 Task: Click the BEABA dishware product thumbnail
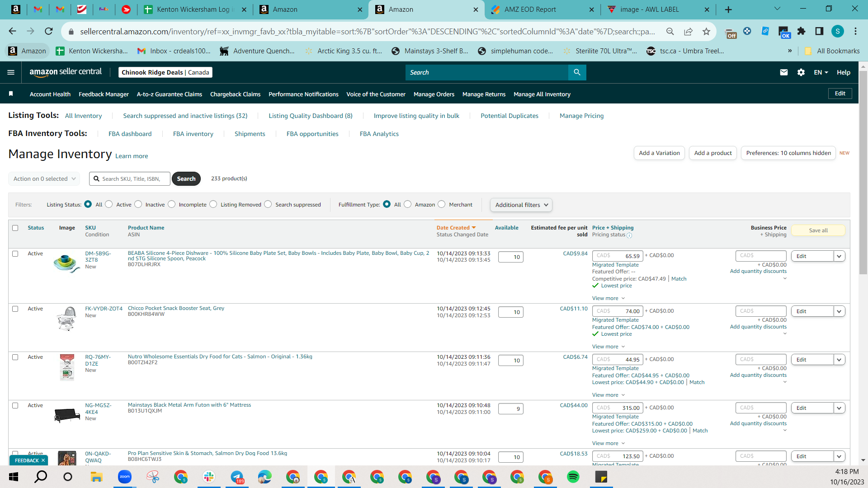67,263
